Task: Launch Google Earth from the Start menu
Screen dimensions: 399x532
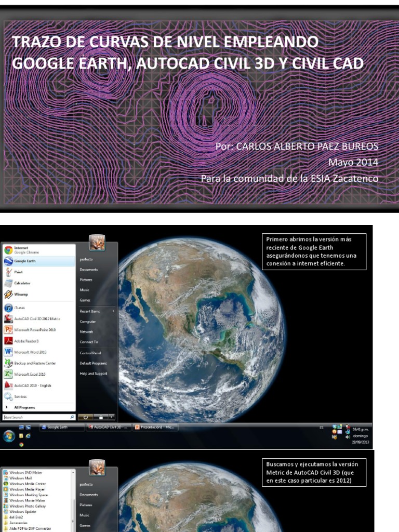Action: (x=38, y=261)
